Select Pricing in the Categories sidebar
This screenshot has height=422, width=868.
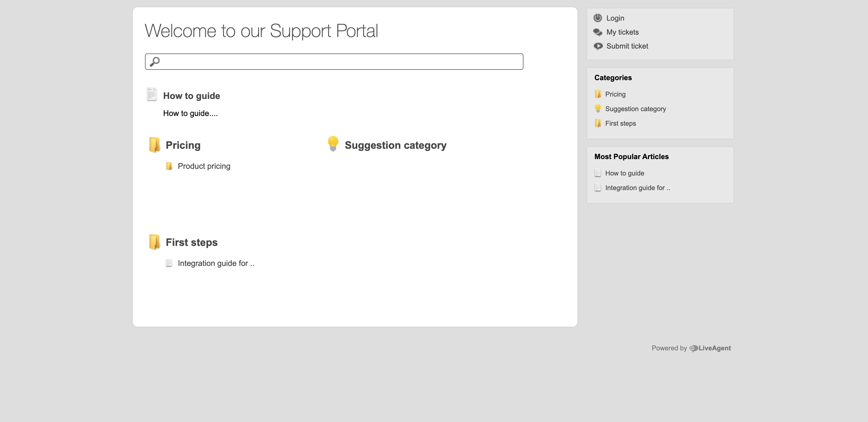615,94
